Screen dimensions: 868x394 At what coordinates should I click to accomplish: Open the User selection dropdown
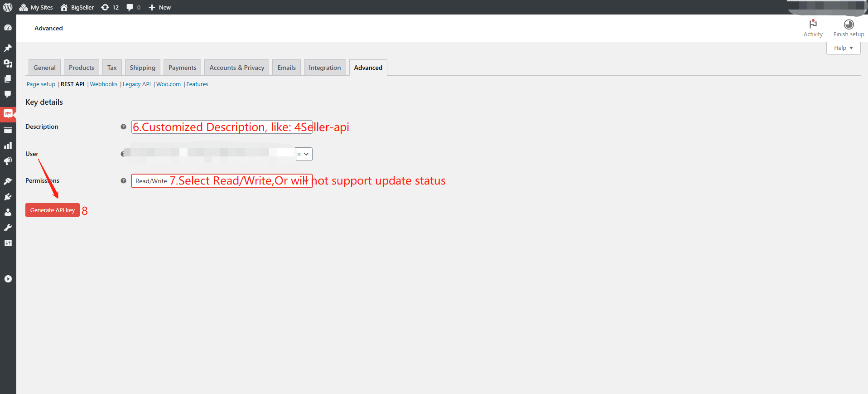[306, 154]
